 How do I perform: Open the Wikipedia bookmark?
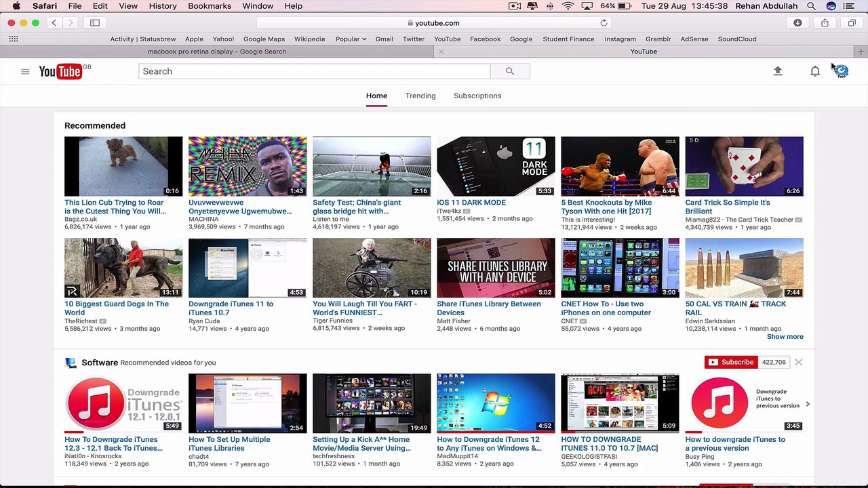[309, 39]
